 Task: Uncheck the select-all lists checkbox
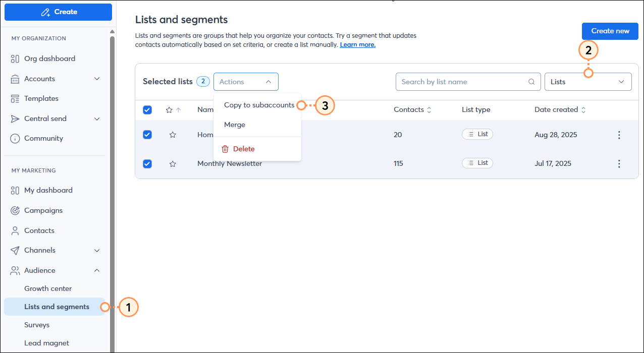(x=147, y=109)
